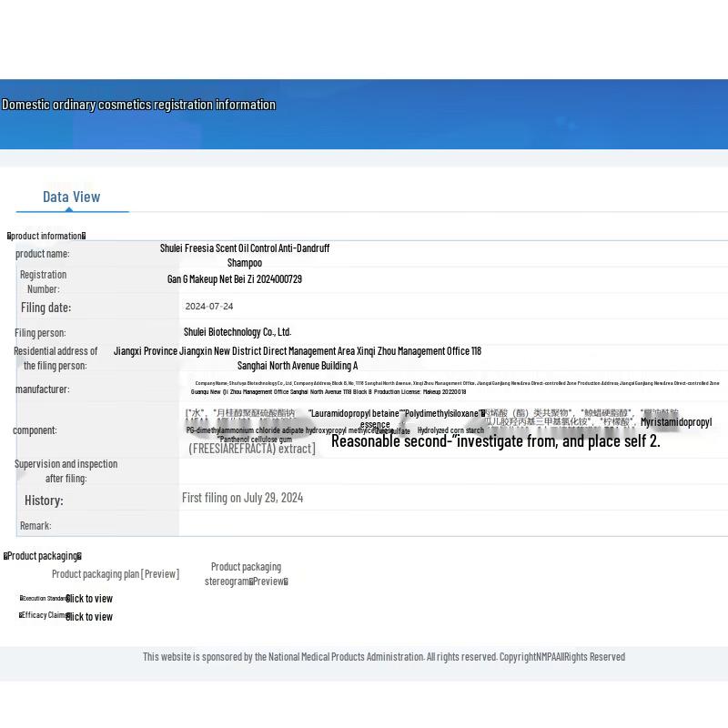Click the manufacturer company details text
728x728 pixels.
click(x=455, y=388)
